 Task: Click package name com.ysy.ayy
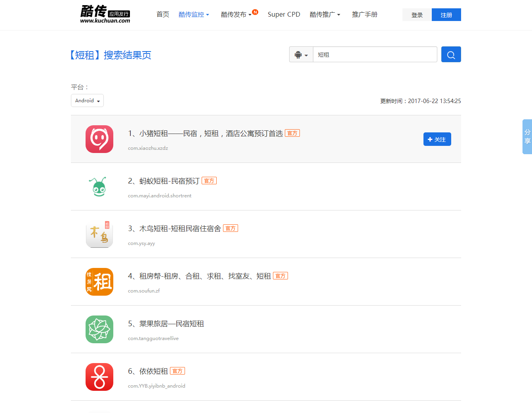pyautogui.click(x=141, y=243)
